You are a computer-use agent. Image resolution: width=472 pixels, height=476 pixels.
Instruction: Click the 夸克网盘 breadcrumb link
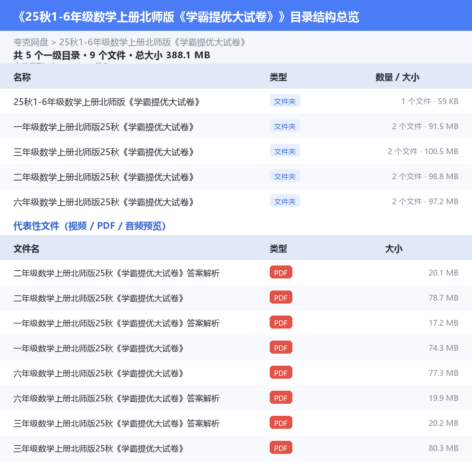(x=31, y=42)
